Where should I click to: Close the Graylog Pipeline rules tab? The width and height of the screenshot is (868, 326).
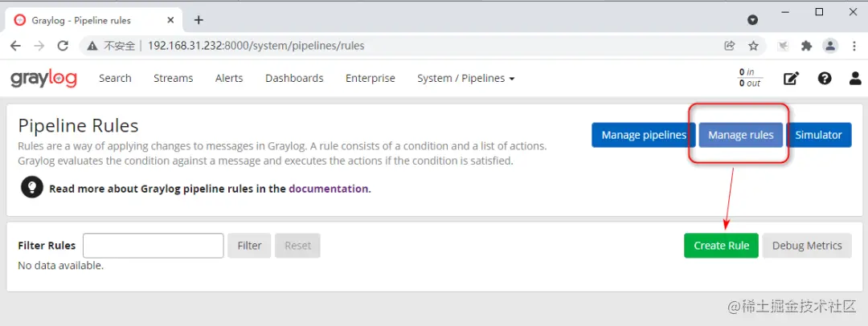point(170,20)
